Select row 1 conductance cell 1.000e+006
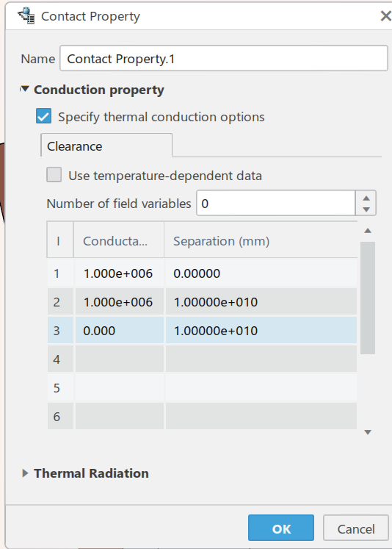The image size is (392, 549). point(119,273)
